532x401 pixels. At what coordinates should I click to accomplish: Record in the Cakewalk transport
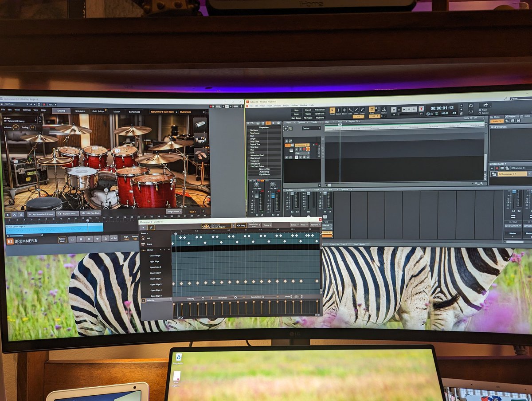tap(421, 109)
